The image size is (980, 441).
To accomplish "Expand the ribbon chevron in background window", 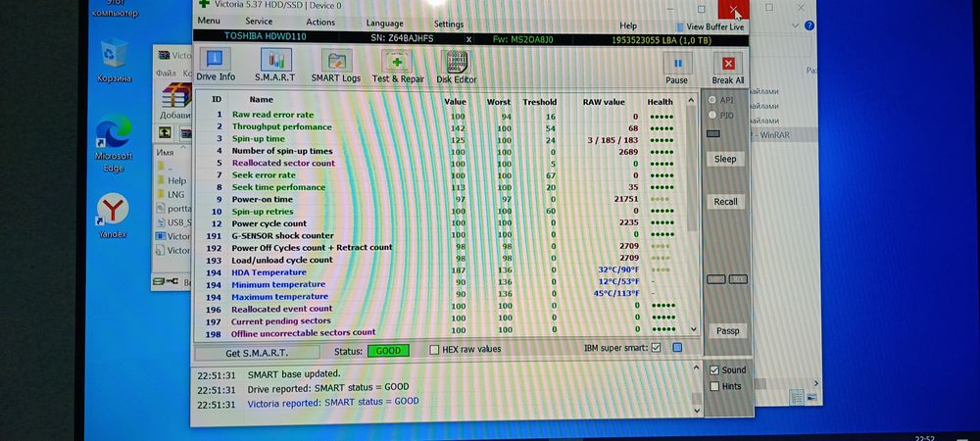I will coord(796,25).
